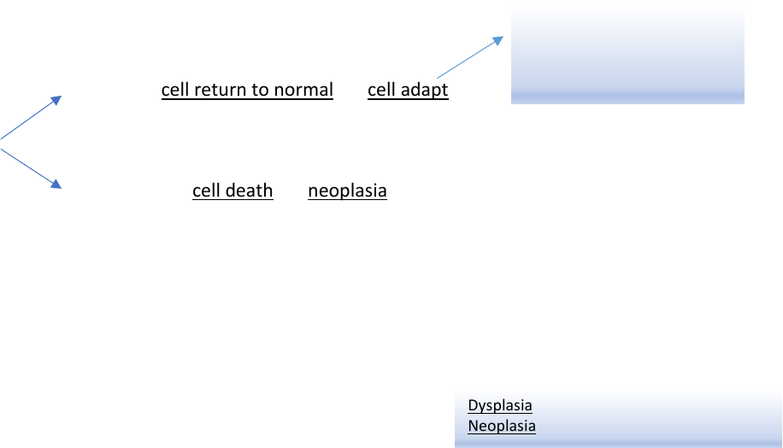This screenshot has width=783, height=448.
Task: Select the "cell death" link
Action: tap(233, 191)
